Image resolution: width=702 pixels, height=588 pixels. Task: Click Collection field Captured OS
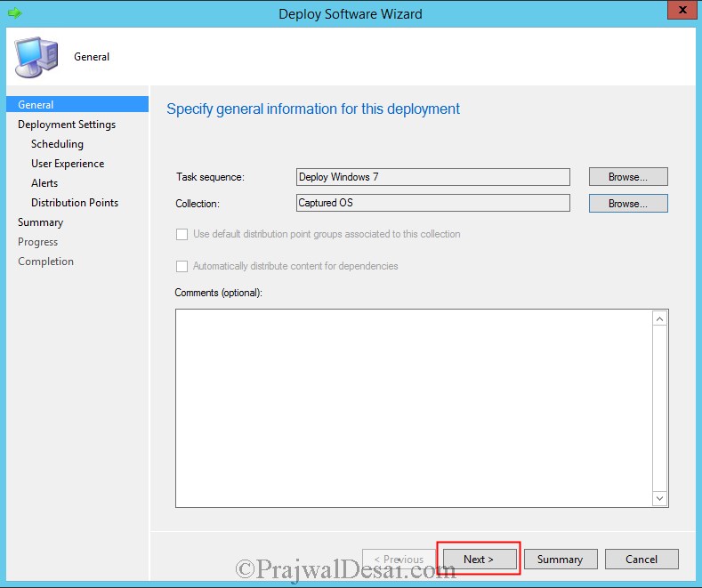[433, 203]
